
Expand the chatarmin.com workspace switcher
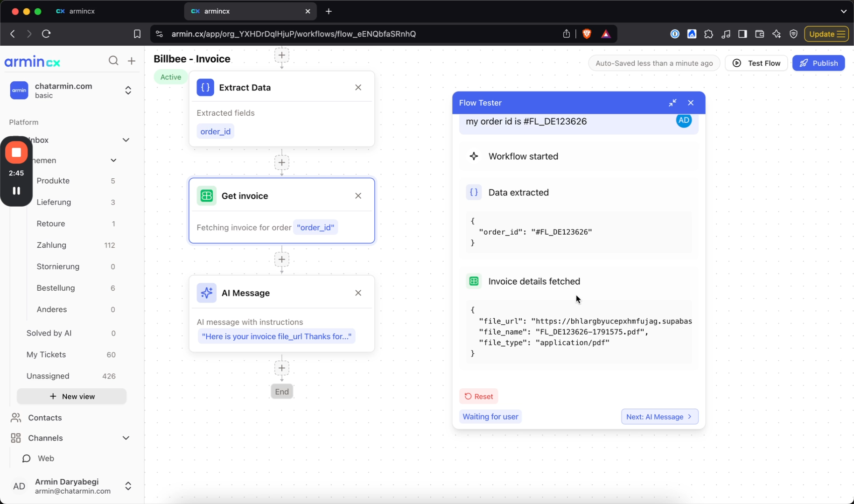point(128,91)
